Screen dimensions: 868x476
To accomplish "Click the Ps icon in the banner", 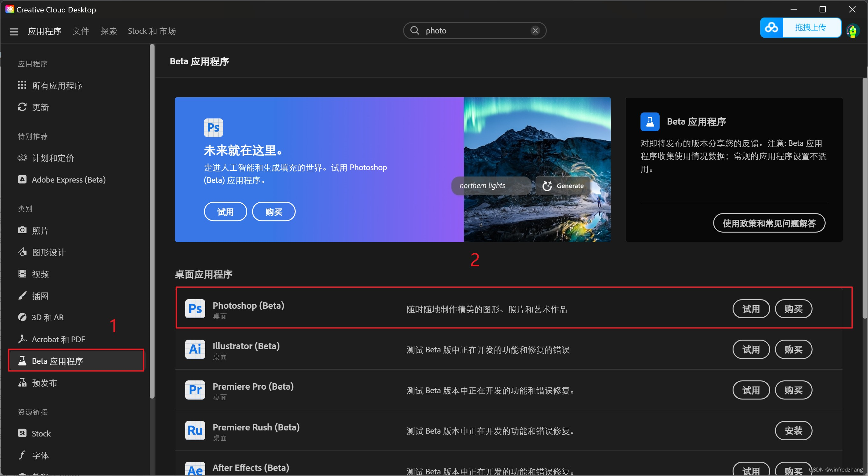I will point(213,128).
